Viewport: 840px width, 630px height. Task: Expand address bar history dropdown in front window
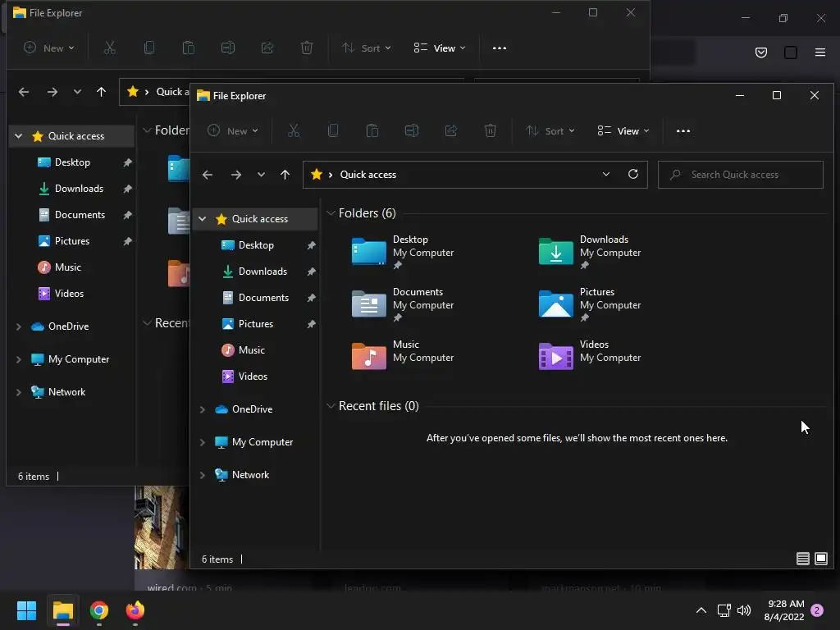coord(606,174)
